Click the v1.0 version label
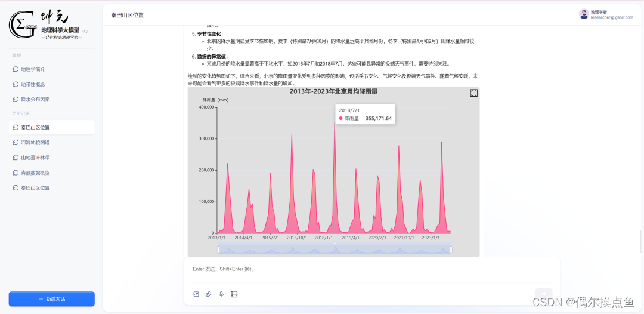This screenshot has width=644, height=314. [84, 31]
